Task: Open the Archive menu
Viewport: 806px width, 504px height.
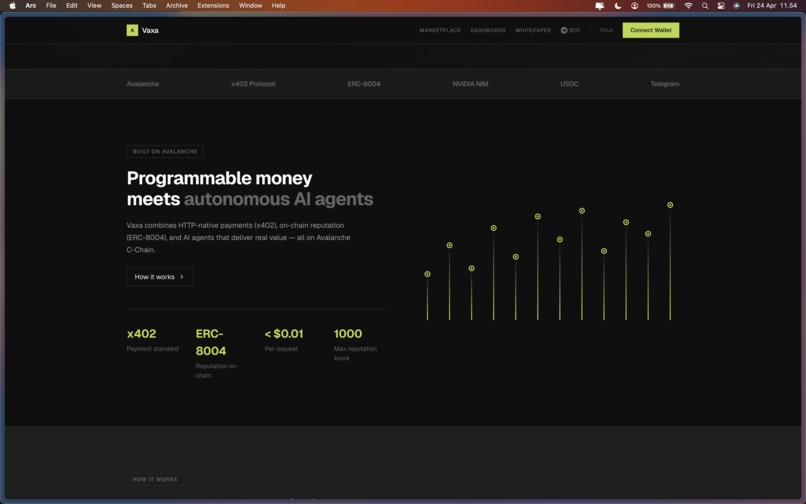Action: coord(177,6)
